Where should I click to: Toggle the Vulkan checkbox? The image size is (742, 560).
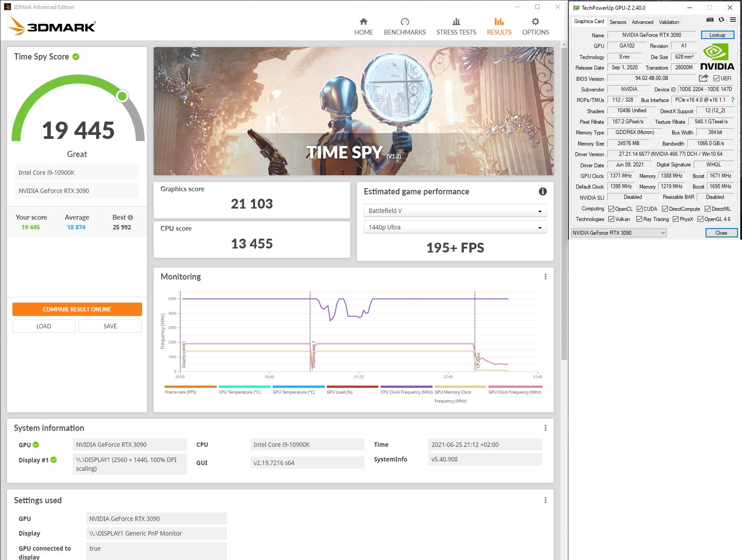611,219
